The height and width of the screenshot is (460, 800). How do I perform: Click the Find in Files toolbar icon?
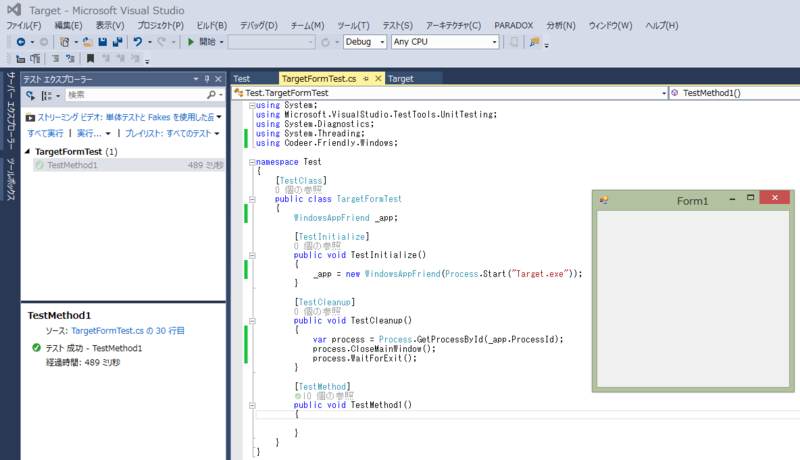point(534,42)
